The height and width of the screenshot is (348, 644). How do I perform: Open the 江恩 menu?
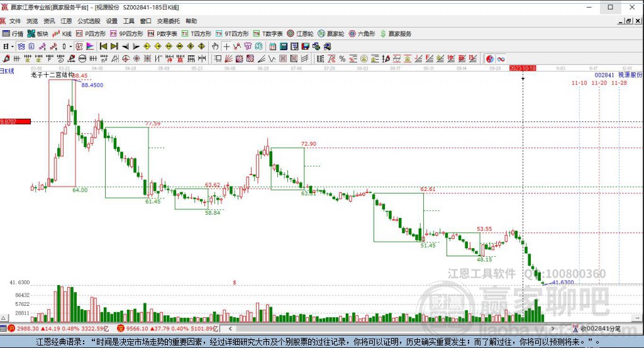(66, 21)
